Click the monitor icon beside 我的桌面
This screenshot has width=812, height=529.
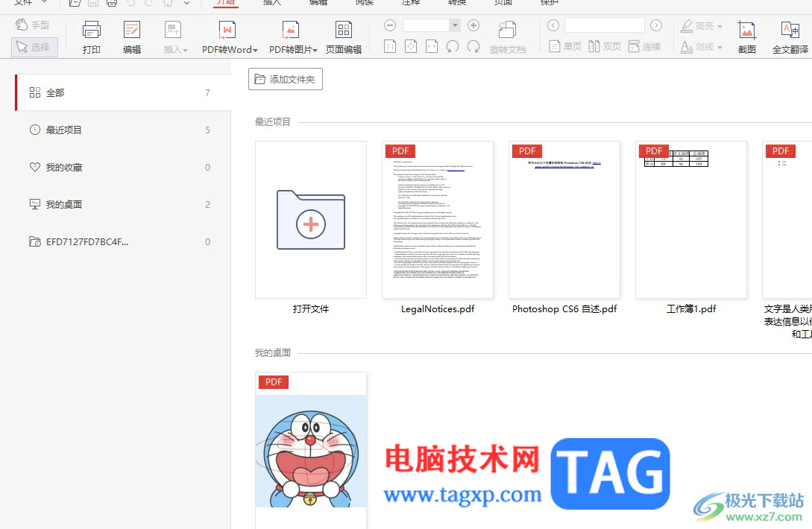point(35,204)
